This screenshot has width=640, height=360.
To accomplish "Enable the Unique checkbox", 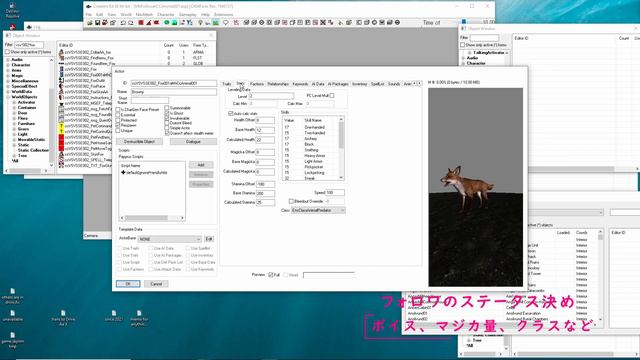I will point(118,131).
